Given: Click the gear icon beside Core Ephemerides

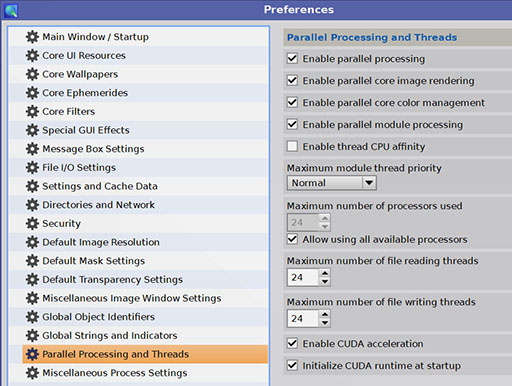Looking at the screenshot, I should (x=32, y=93).
